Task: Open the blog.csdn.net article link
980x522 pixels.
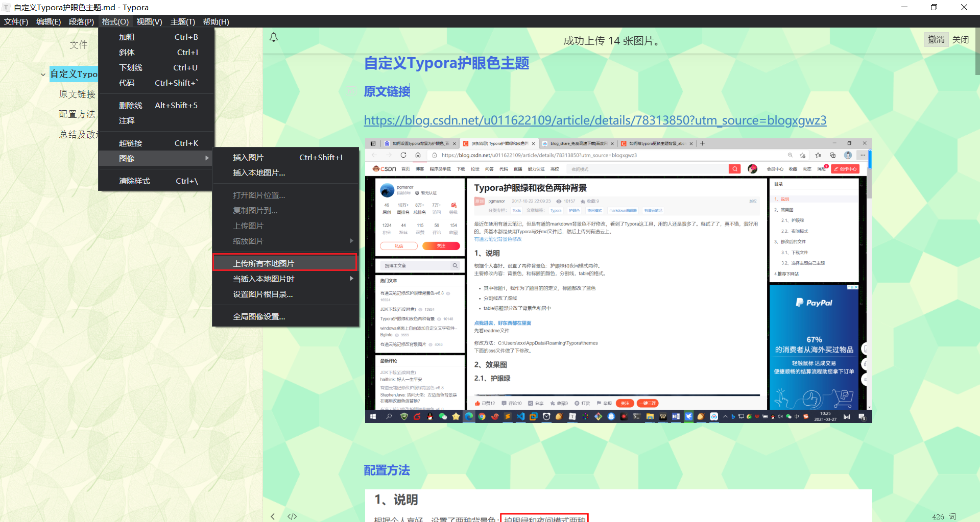Action: [x=595, y=120]
